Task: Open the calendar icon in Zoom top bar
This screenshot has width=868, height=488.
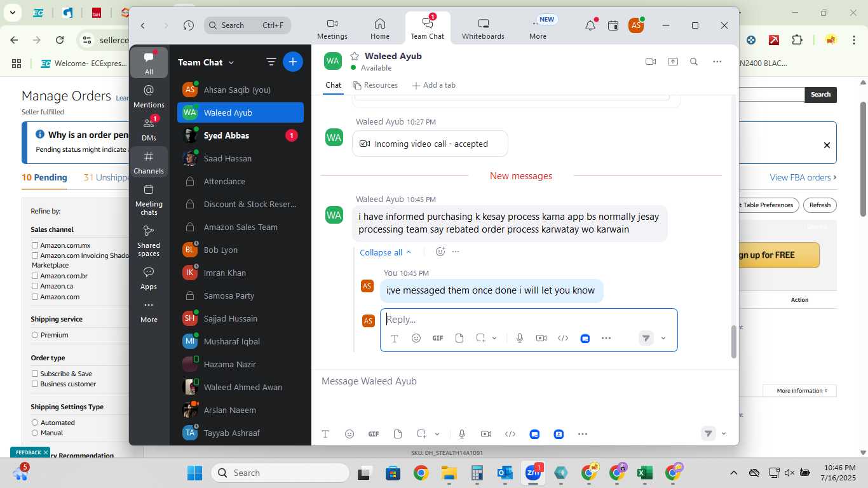Action: coord(613,25)
